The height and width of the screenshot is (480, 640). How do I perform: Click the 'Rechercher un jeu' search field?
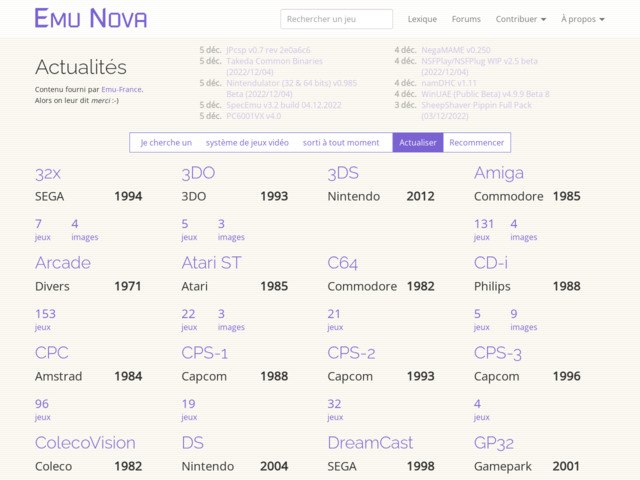point(336,19)
